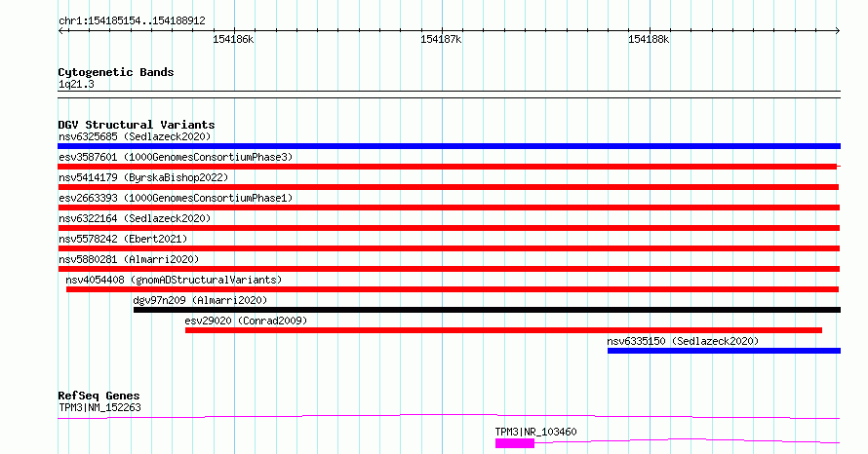Open the TPM3|NR_103460 gene label
868x454 pixels.
(x=535, y=432)
